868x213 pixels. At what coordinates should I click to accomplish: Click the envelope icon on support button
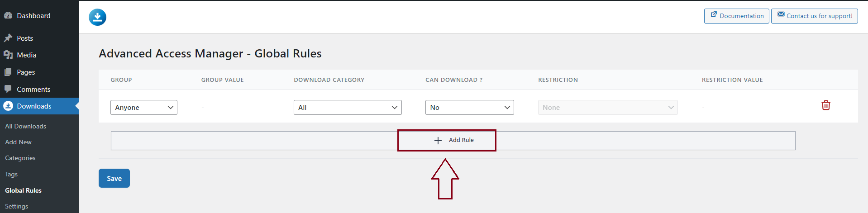tap(781, 14)
